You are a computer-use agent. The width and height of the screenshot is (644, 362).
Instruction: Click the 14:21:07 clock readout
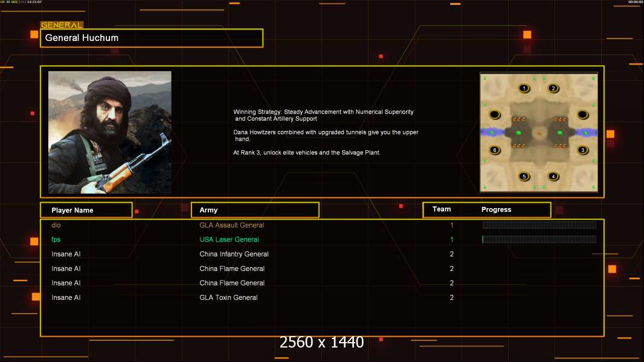tap(34, 2)
